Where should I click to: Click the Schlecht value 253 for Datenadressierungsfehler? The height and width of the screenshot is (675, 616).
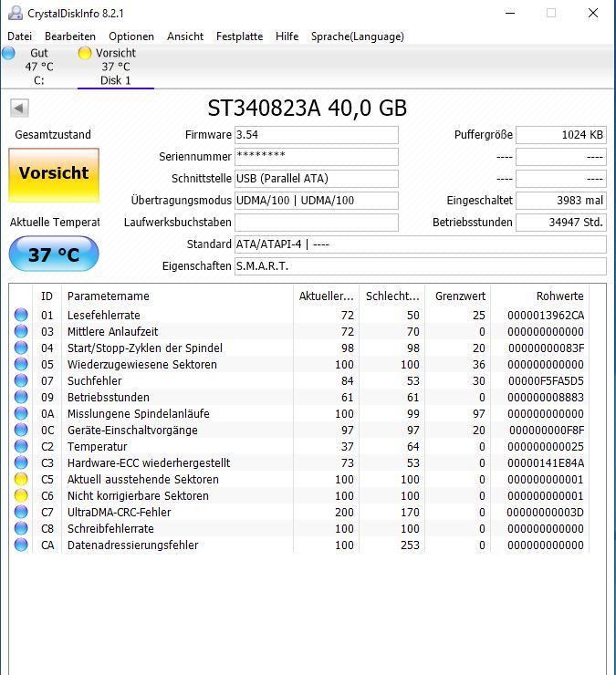[410, 545]
